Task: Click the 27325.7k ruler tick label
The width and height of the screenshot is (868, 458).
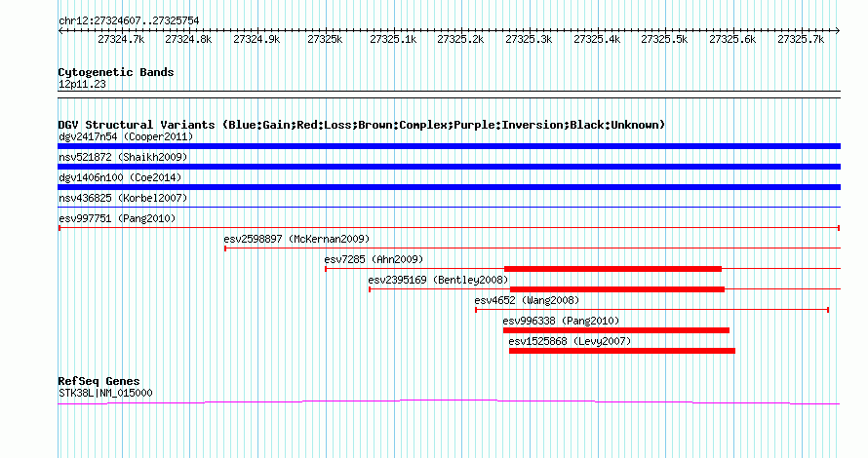Action: point(801,39)
